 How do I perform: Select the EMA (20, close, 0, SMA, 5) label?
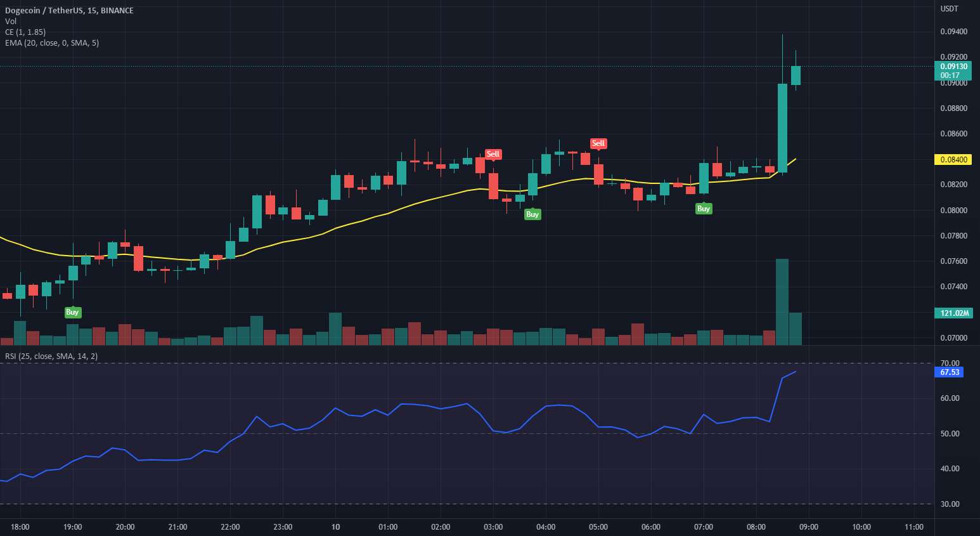coord(52,42)
